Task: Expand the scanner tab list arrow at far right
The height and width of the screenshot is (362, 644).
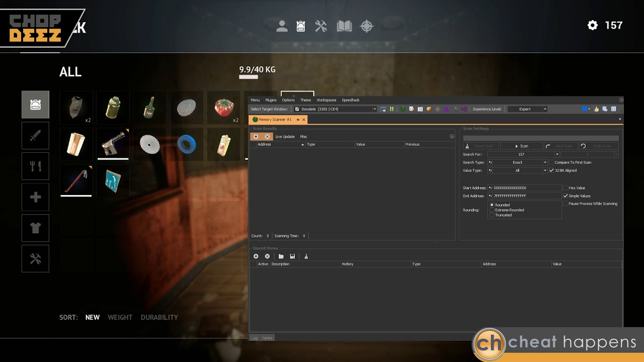Action: 620,120
